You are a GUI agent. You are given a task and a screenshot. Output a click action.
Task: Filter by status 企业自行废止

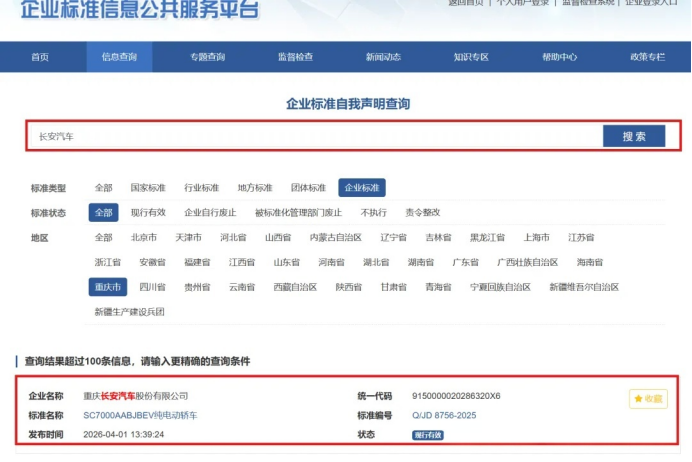210,212
